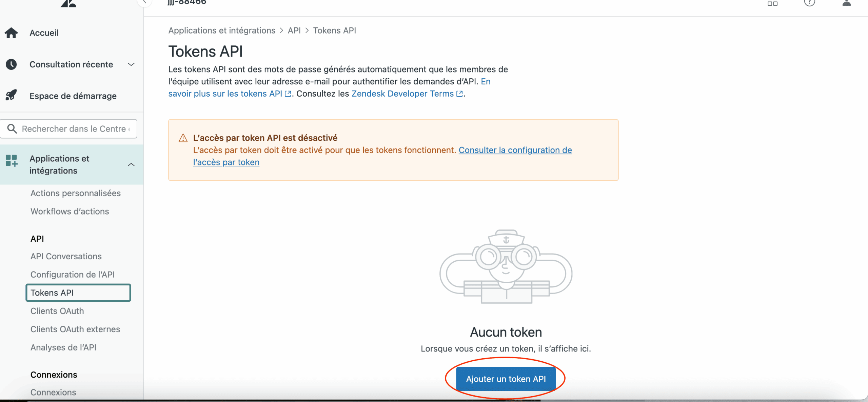This screenshot has height=402, width=868.
Task: Open API Conversations page
Action: 66,257
